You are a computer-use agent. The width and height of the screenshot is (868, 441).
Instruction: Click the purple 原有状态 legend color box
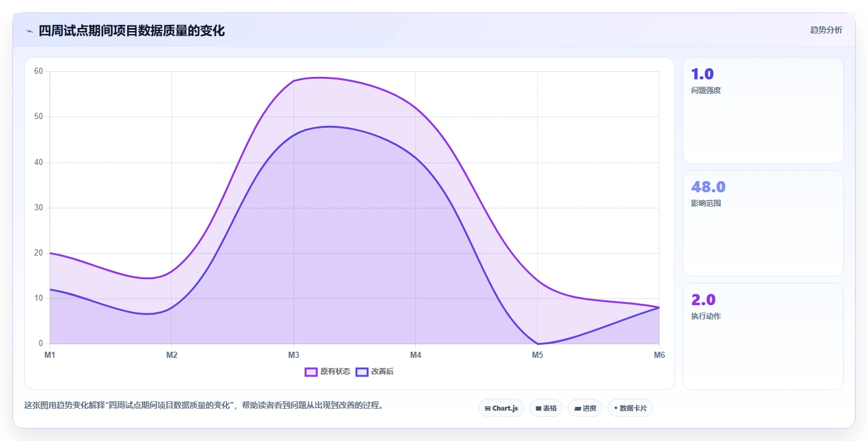point(311,372)
